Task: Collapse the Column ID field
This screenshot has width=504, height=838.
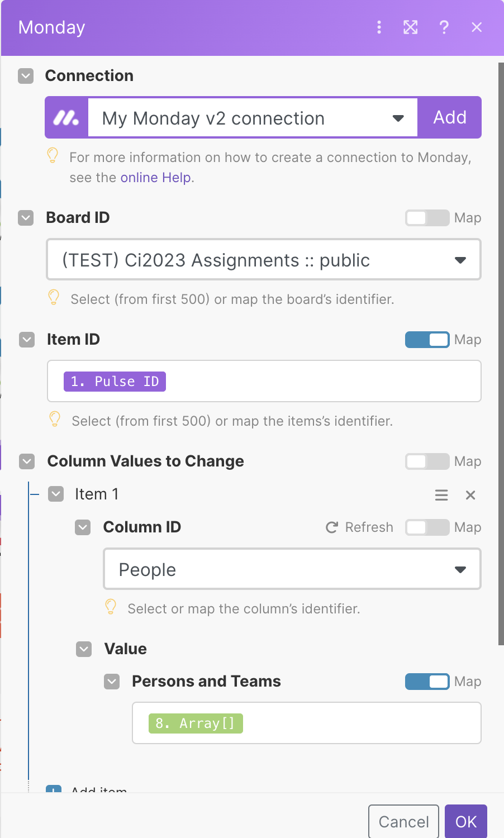Action: tap(83, 527)
